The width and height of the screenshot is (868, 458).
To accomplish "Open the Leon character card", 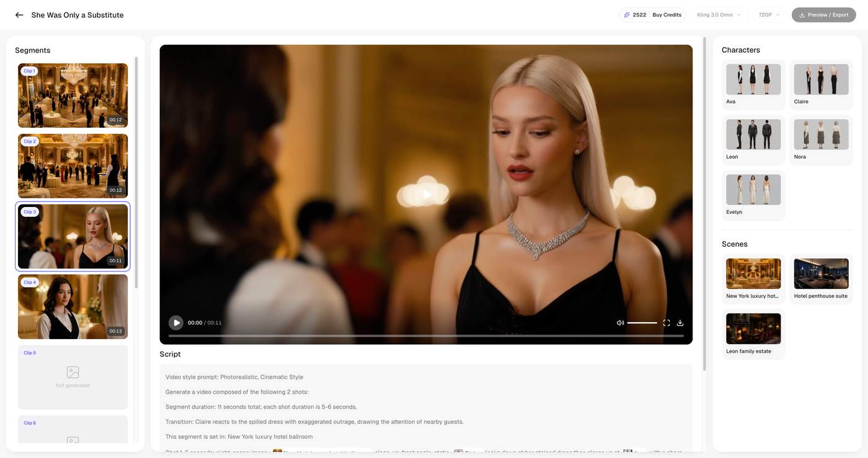I will (x=753, y=139).
